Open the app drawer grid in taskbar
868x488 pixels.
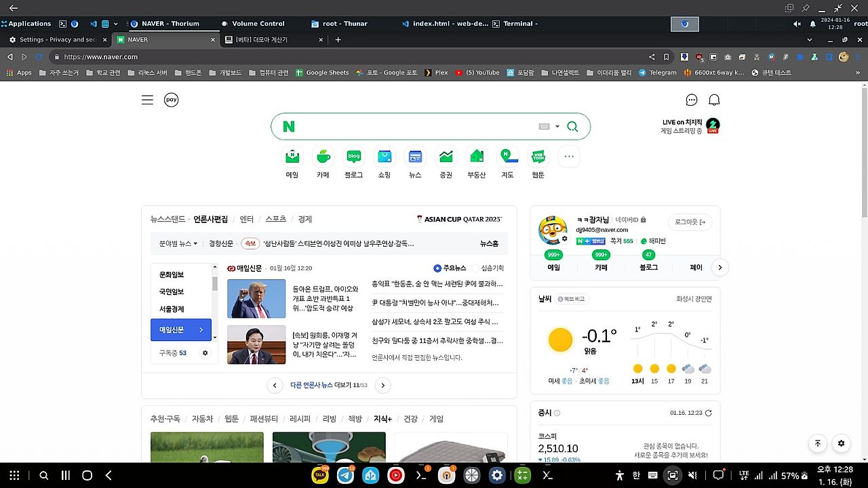click(14, 476)
